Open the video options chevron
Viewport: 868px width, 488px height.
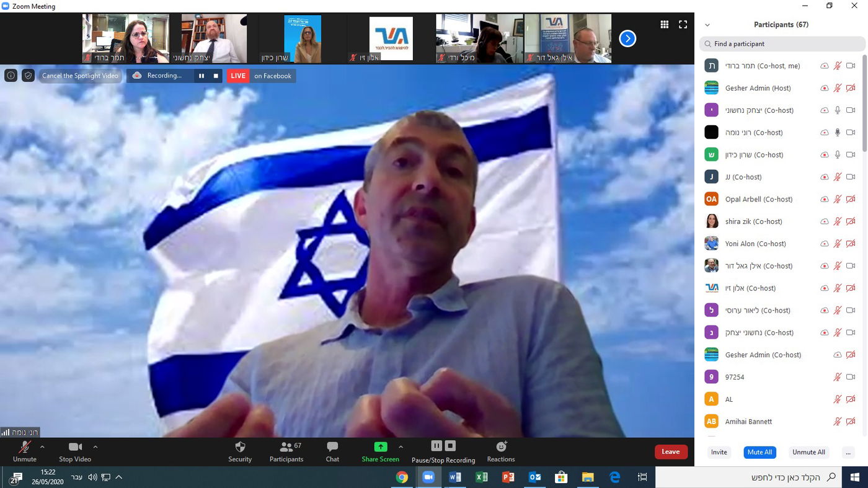[x=95, y=446]
